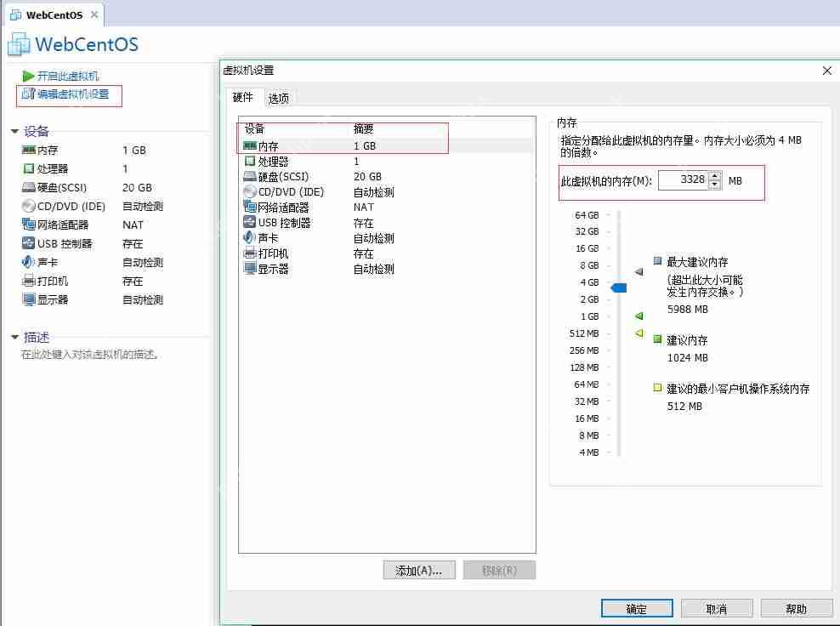Switch to the 硬件 tab
The image size is (840, 626).
[242, 97]
